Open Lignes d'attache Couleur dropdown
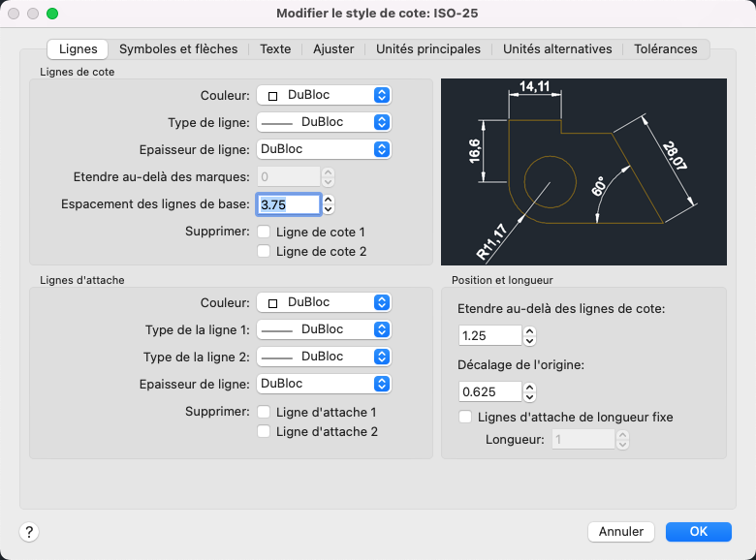This screenshot has width=756, height=560. tap(324, 302)
